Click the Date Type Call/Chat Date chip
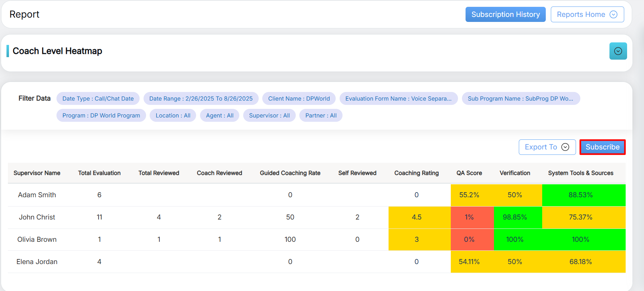This screenshot has width=644, height=291. (98, 98)
